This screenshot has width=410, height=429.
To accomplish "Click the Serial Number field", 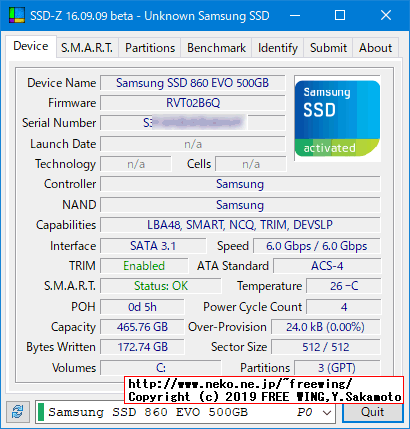I will point(193,123).
